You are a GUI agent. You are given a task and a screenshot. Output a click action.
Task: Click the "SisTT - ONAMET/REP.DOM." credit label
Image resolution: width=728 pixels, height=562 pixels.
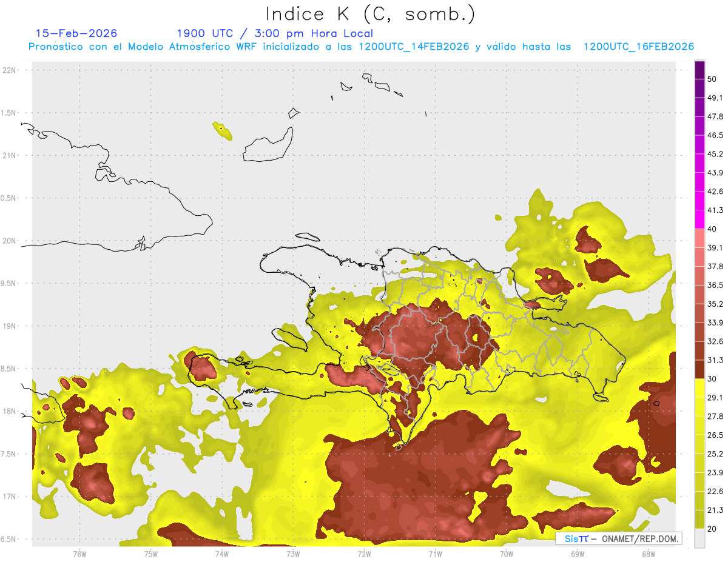(619, 538)
